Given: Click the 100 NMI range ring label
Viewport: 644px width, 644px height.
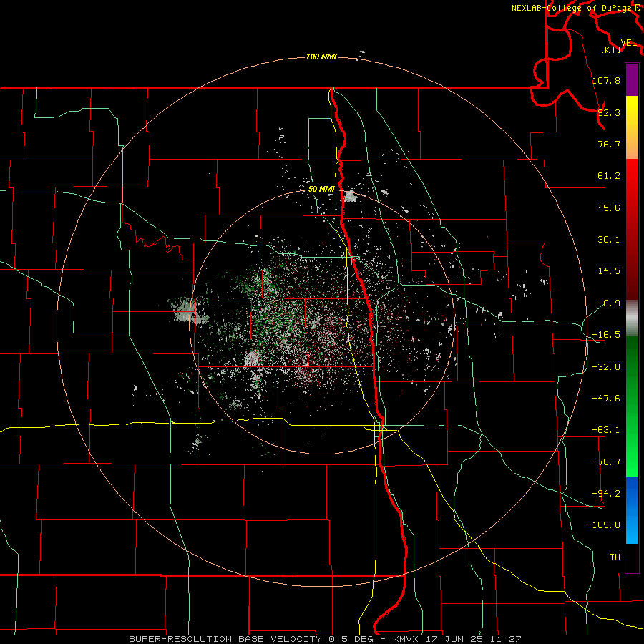Looking at the screenshot, I should pyautogui.click(x=321, y=57).
